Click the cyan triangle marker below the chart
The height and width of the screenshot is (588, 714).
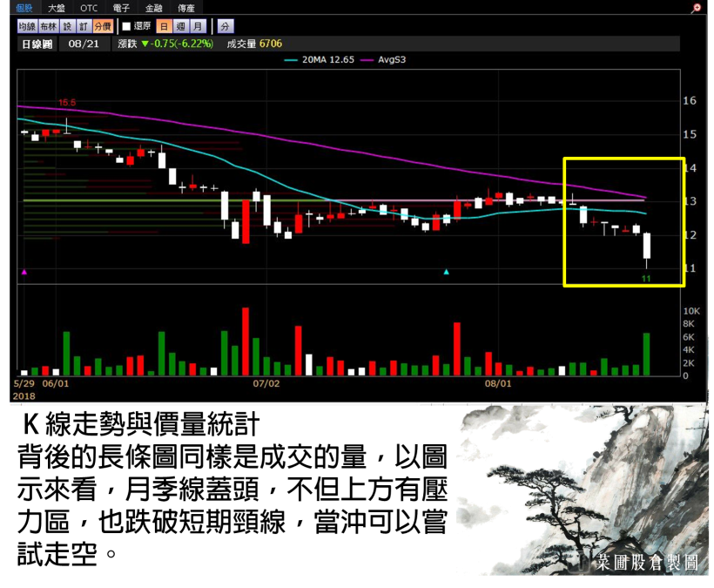(x=447, y=273)
